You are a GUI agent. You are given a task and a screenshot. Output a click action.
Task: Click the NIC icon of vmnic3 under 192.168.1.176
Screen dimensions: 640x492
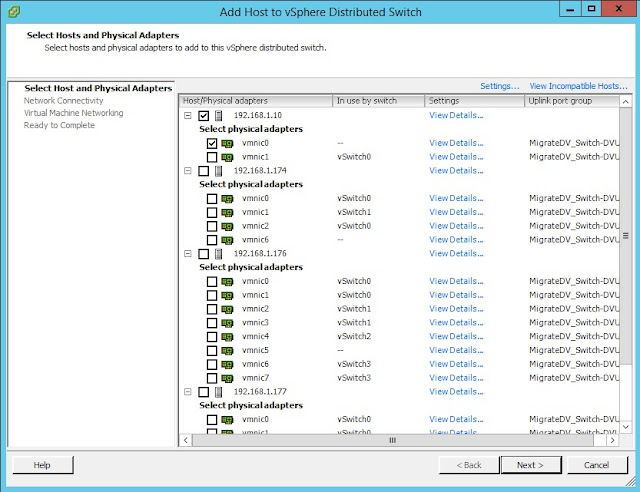tap(227, 323)
